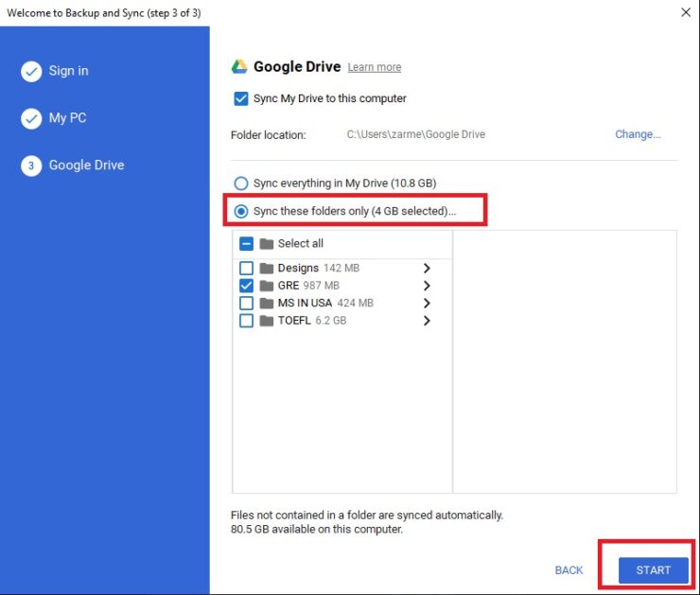Viewport: 700px width, 595px height.
Task: Click the My PC step checkmark icon
Action: coord(31,119)
